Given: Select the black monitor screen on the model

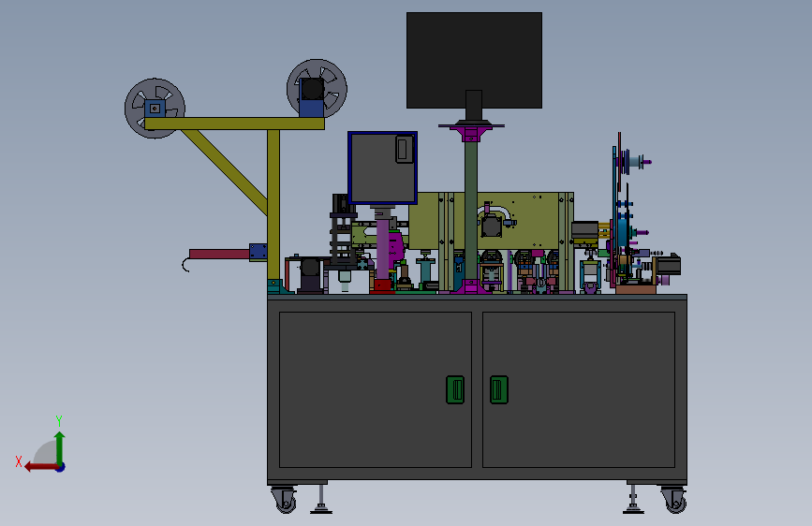Looking at the screenshot, I should (474, 60).
